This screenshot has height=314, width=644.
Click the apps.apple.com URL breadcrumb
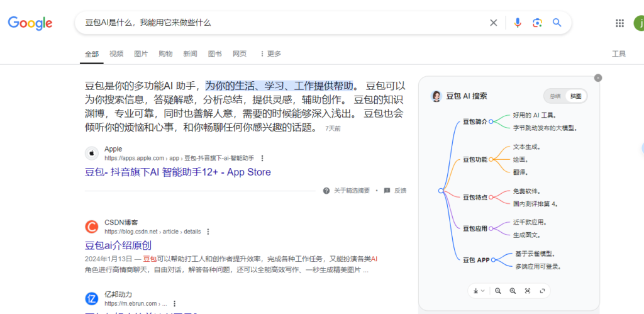179,158
